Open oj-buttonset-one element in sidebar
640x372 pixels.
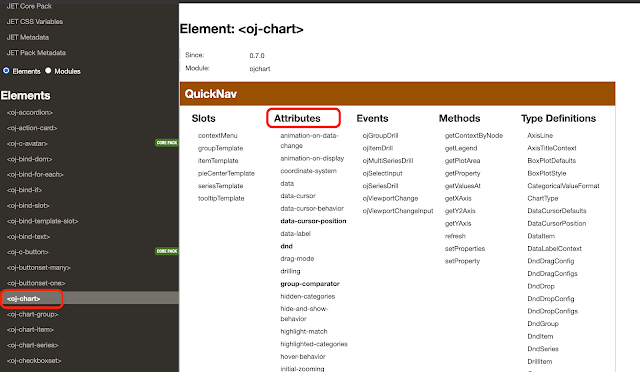tap(36, 283)
